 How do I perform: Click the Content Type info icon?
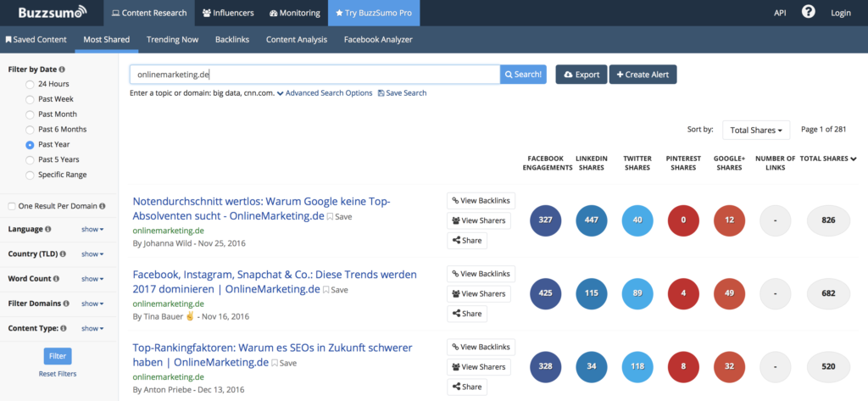64,328
